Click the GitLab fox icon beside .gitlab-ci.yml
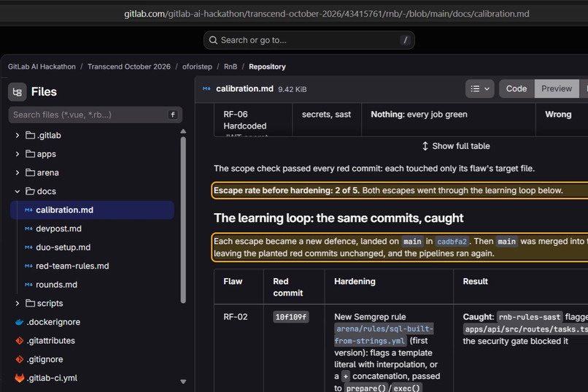Screen dimensions: 588x392 pos(20,378)
